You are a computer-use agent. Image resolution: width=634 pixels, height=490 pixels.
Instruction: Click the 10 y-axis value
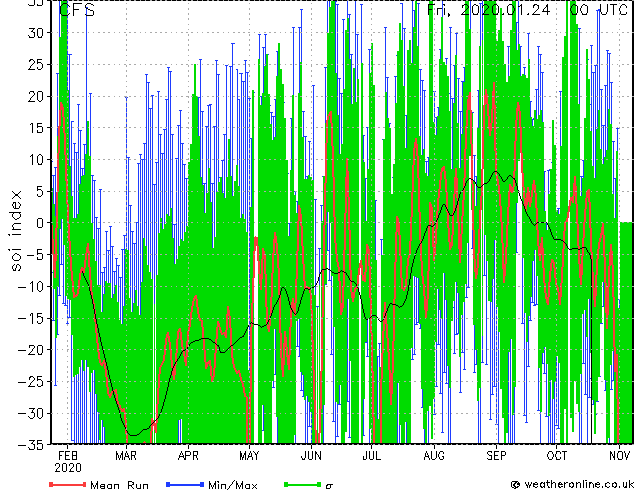tap(35, 160)
